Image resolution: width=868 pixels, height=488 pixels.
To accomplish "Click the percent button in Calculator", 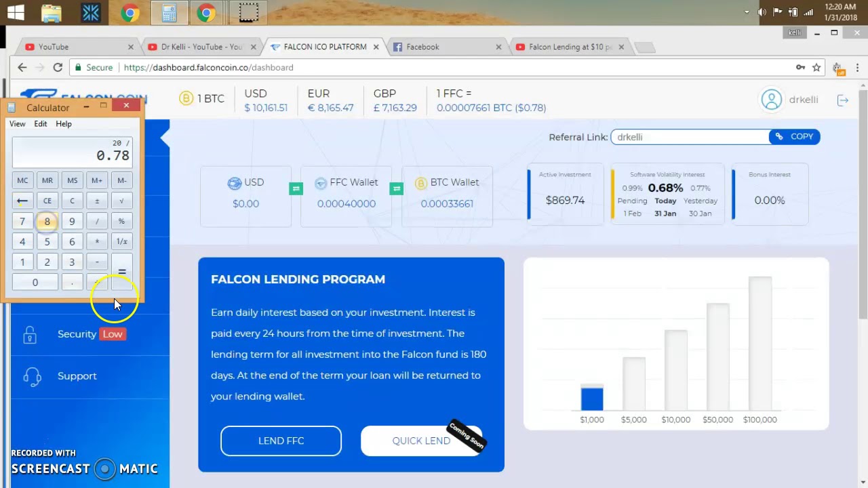I will [122, 221].
